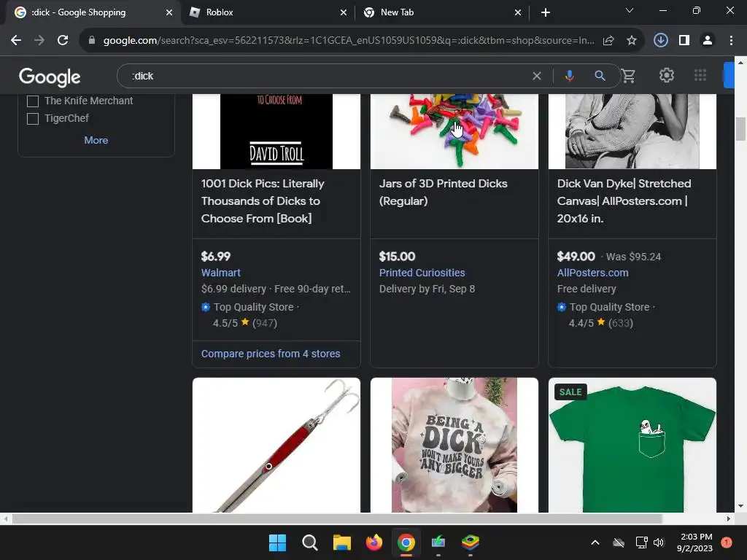Switch to the New Tab tab
This screenshot has height=560, width=747.
tap(443, 12)
